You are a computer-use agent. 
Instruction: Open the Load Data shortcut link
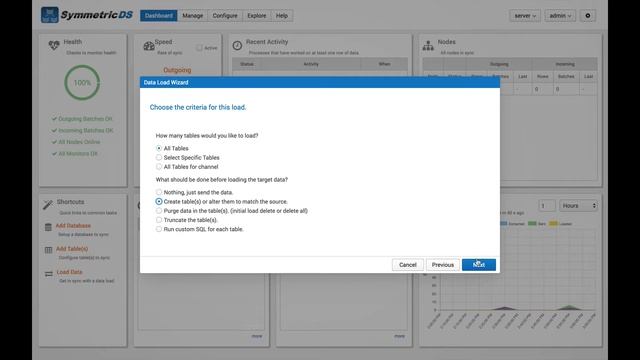coord(69,272)
